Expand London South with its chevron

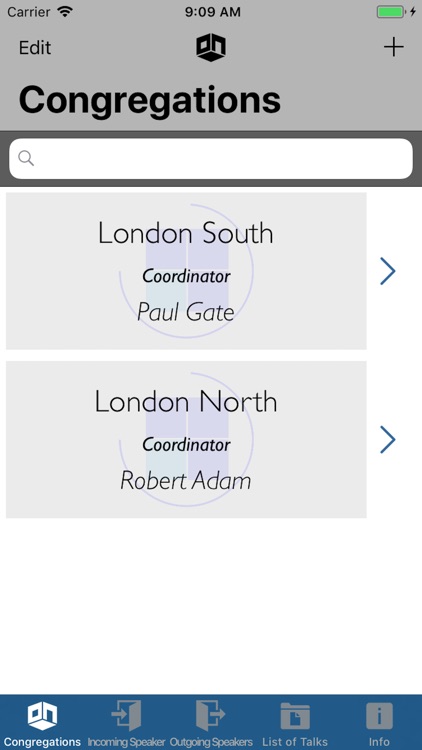(x=388, y=271)
